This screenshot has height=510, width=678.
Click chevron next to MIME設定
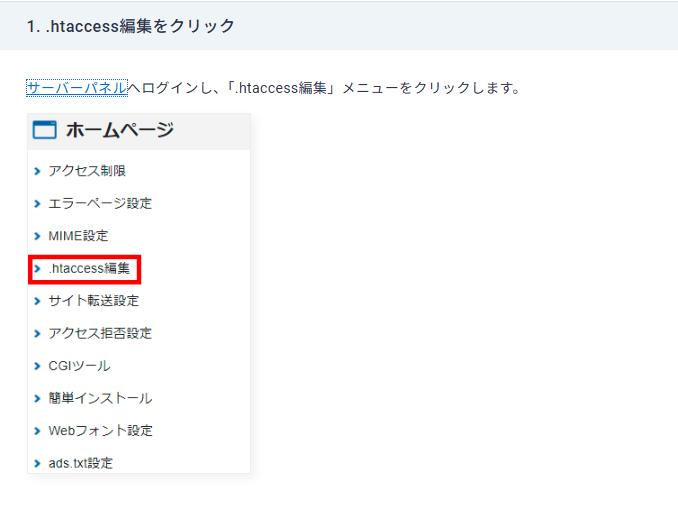pos(37,236)
